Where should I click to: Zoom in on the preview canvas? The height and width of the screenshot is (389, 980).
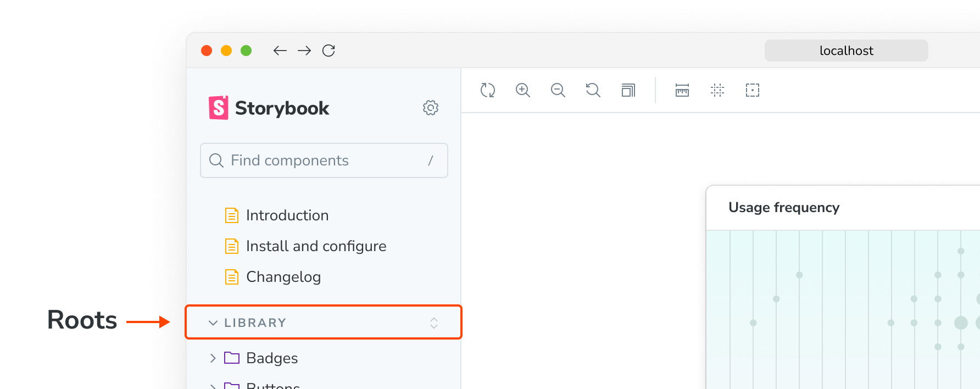[x=522, y=90]
